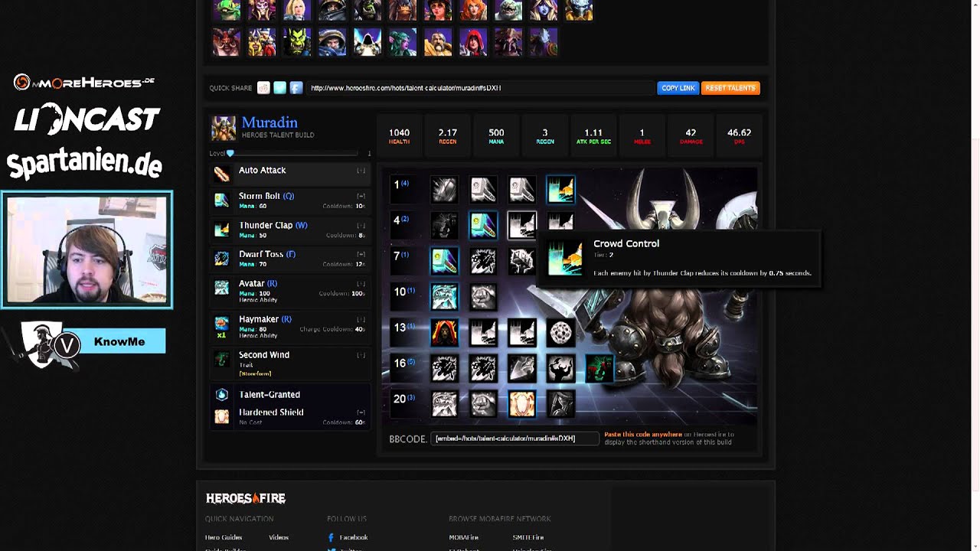The width and height of the screenshot is (980, 551).
Task: Choose the blue armored marine hero portrait
Action: (x=332, y=42)
